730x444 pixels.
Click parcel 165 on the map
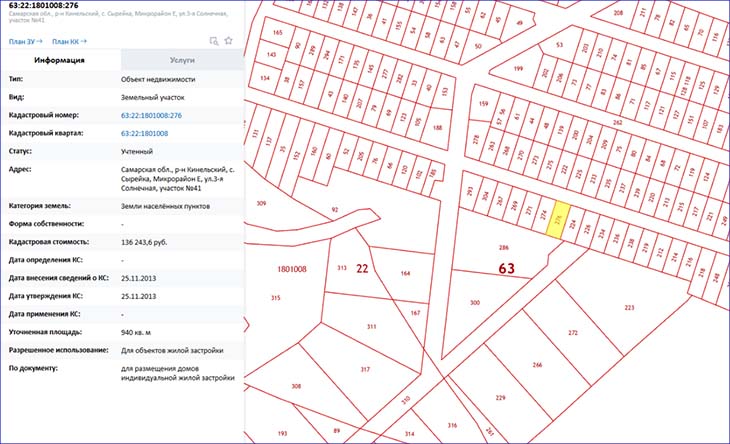[x=277, y=33]
